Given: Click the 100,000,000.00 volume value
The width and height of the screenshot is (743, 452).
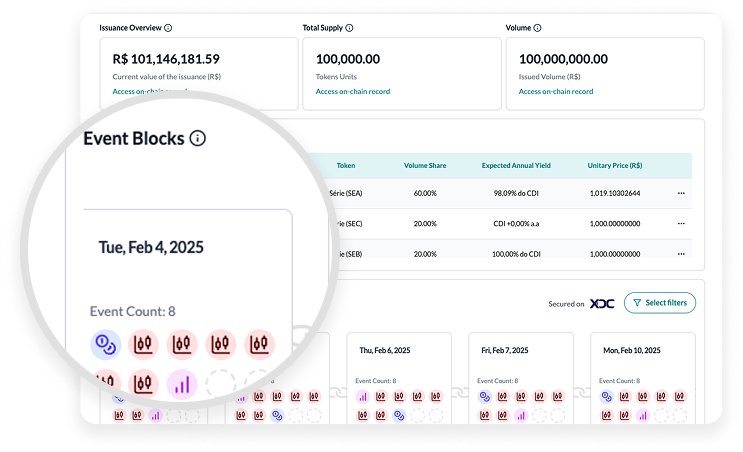Looking at the screenshot, I should (x=563, y=59).
